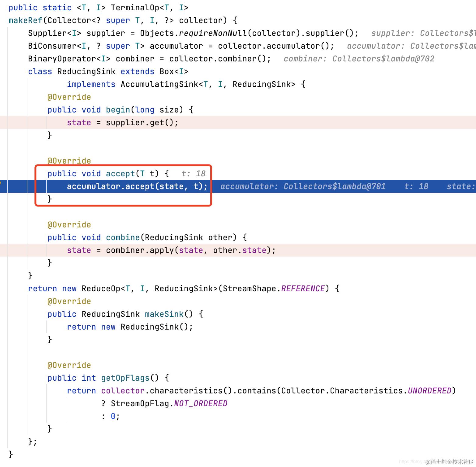The width and height of the screenshot is (476, 467).
Task: Click the makeRef method name
Action: click(26, 20)
